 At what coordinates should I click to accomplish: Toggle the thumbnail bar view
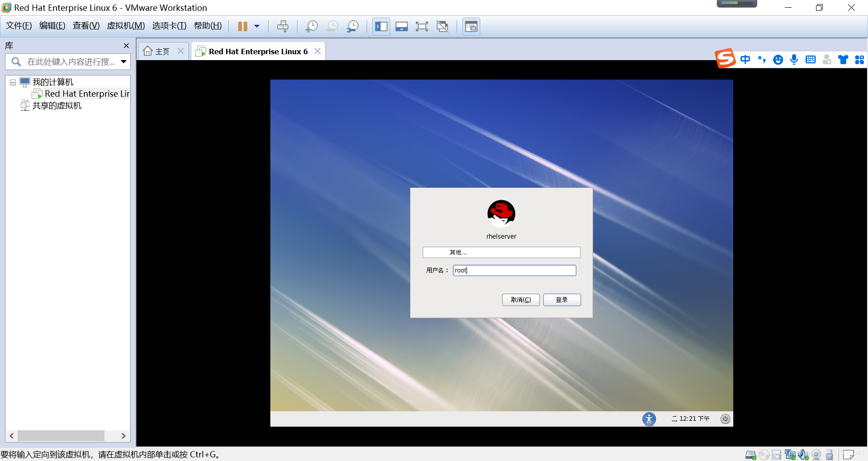401,26
